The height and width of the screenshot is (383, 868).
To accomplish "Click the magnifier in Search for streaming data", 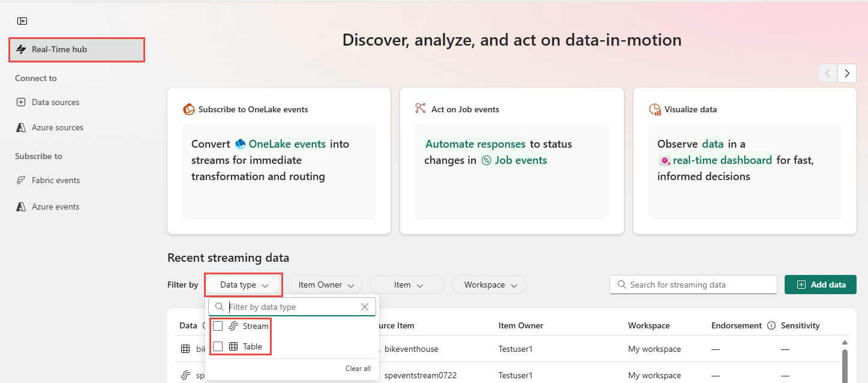I will (623, 285).
